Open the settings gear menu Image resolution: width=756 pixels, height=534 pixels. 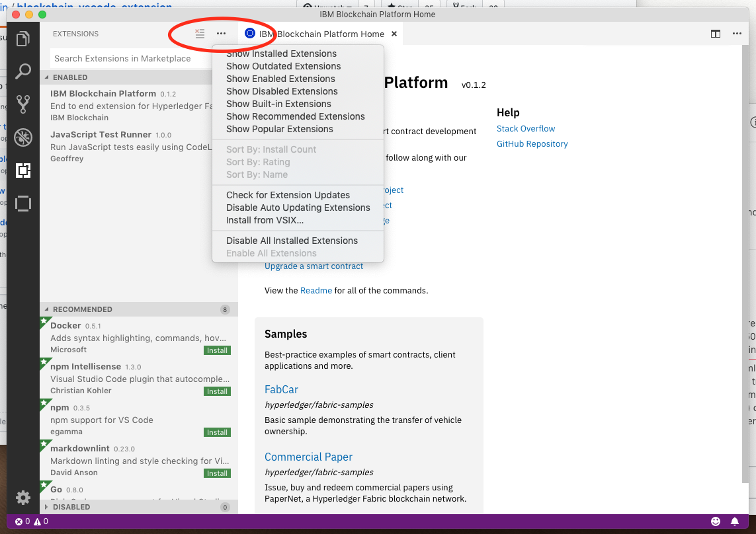pyautogui.click(x=23, y=498)
